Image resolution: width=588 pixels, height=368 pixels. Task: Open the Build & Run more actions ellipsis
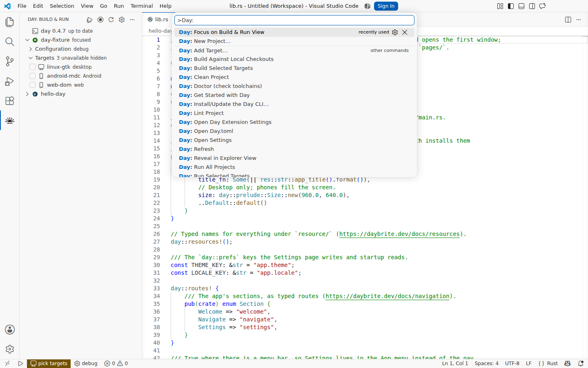point(132,20)
